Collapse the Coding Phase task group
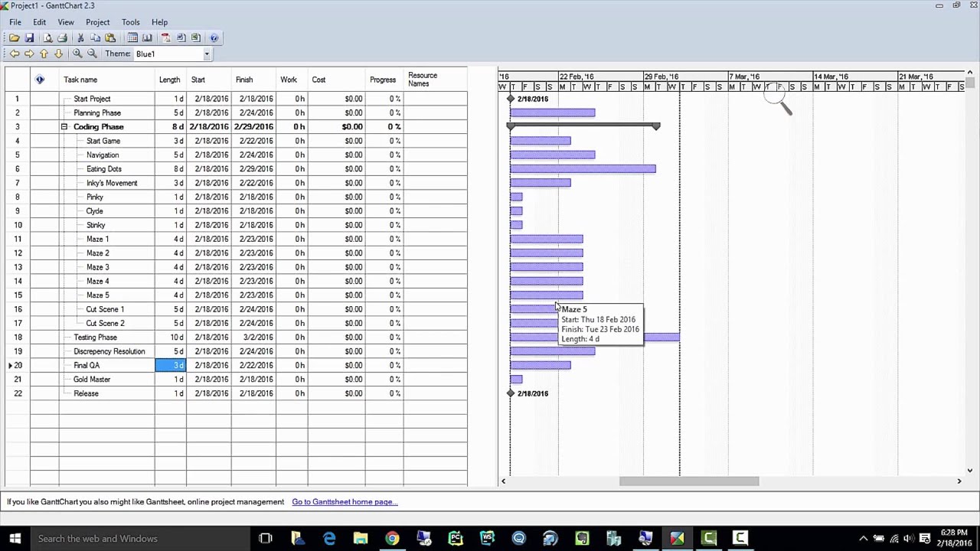980x551 pixels. click(x=64, y=126)
